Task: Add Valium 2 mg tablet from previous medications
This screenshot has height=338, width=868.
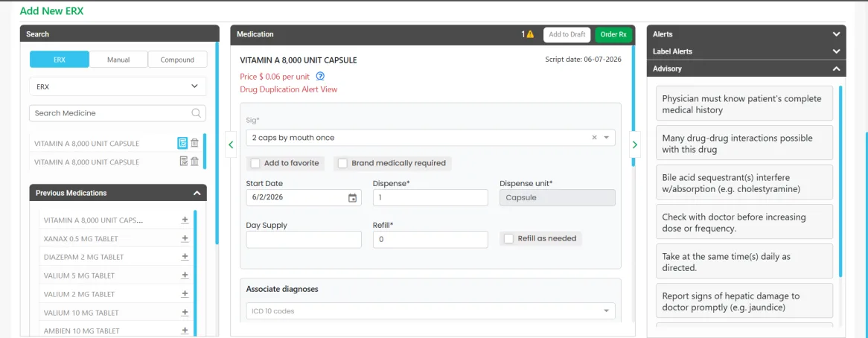Action: (x=185, y=294)
